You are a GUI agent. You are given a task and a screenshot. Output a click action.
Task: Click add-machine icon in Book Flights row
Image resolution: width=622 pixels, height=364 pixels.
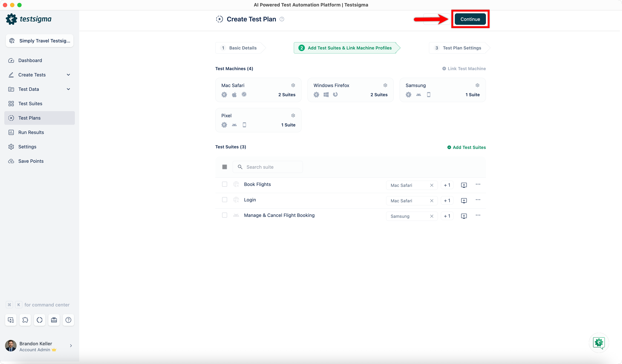tap(464, 185)
